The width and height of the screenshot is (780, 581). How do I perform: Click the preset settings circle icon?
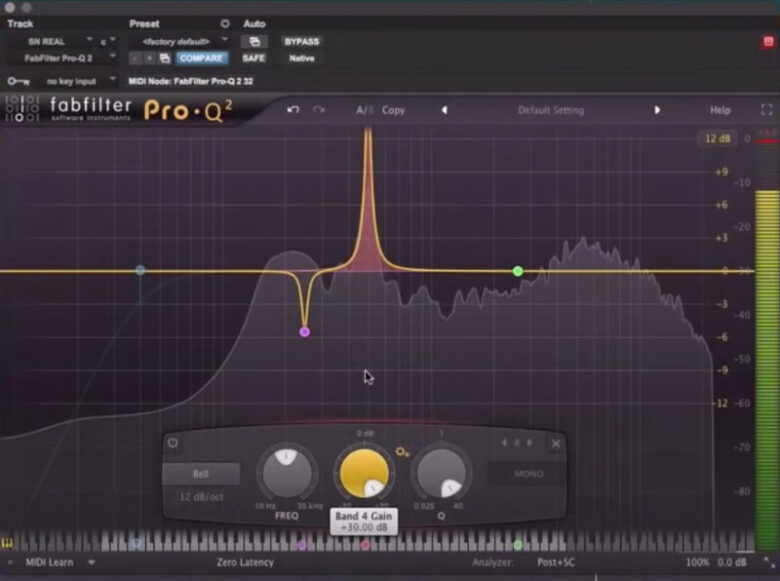pos(225,23)
